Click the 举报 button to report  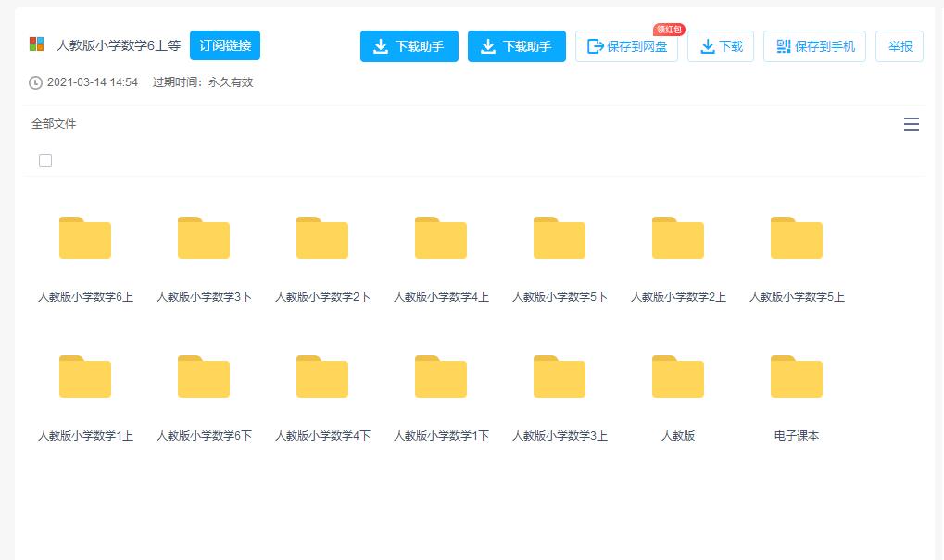[x=898, y=46]
